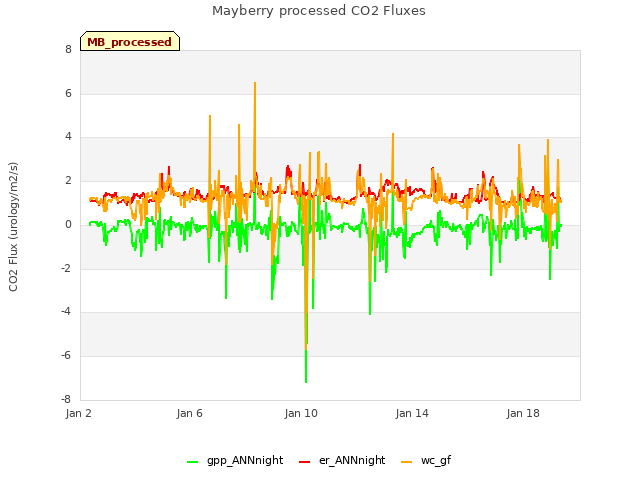Image resolution: width=640 pixels, height=480 pixels.
Task: Click the chart title 'Mayberry processed CO2 Fluxes'
Action: pyautogui.click(x=319, y=11)
